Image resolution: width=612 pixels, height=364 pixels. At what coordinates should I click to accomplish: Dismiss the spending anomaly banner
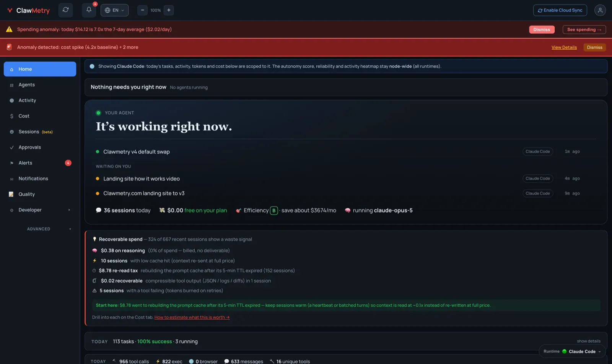[542, 29]
